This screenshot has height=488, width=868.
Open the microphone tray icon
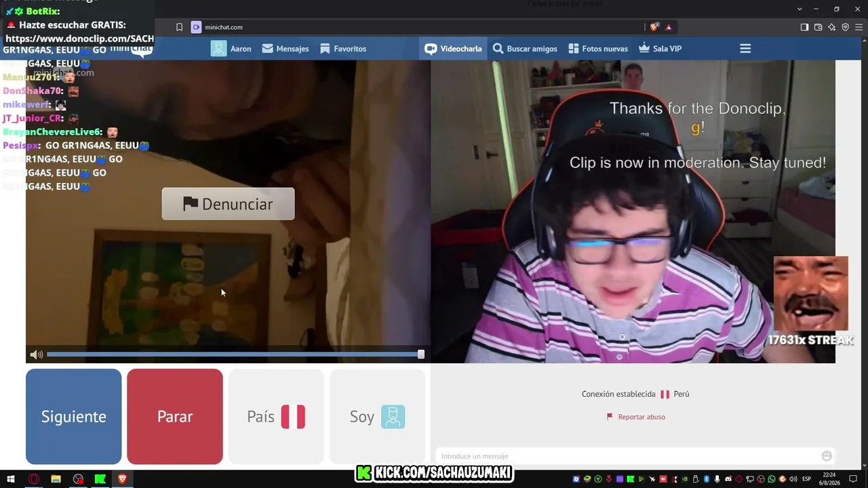click(717, 479)
